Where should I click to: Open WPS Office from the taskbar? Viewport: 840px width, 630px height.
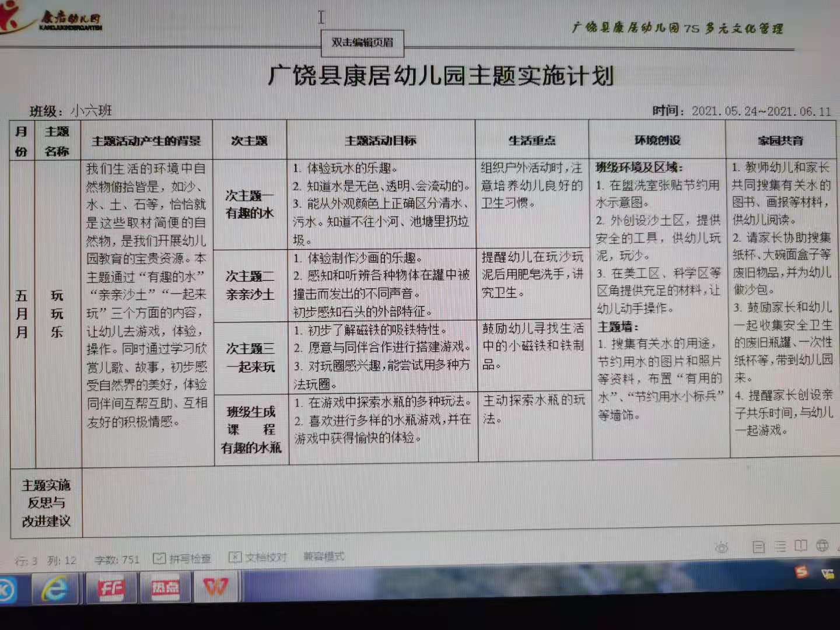(x=215, y=586)
